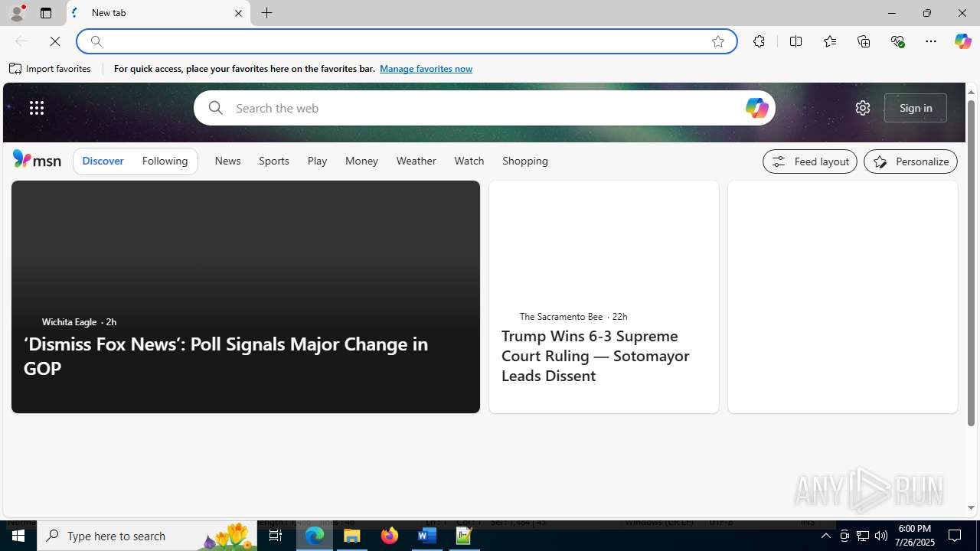Viewport: 980px width, 551px height.
Task: Open the Windows Start menu
Action: tap(18, 536)
